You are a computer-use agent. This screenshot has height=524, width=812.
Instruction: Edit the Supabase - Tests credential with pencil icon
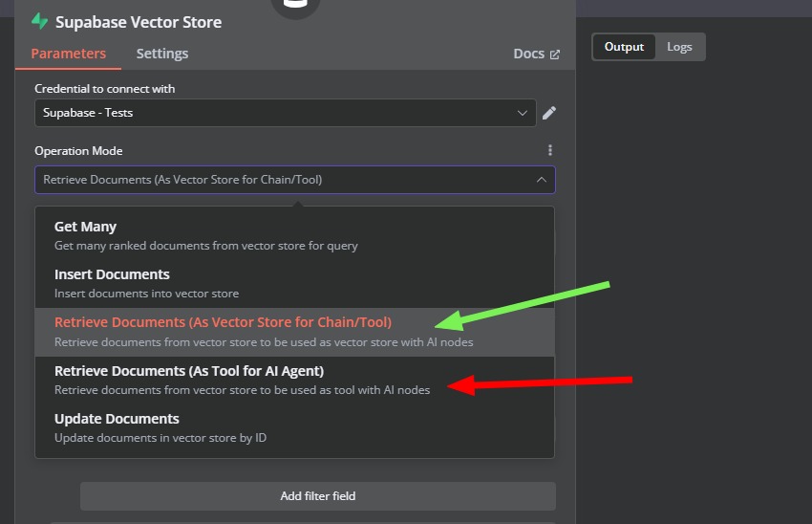pos(549,113)
